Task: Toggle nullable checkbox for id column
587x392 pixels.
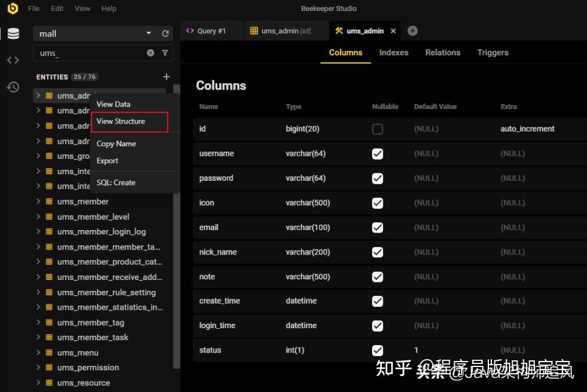Action: pos(378,129)
